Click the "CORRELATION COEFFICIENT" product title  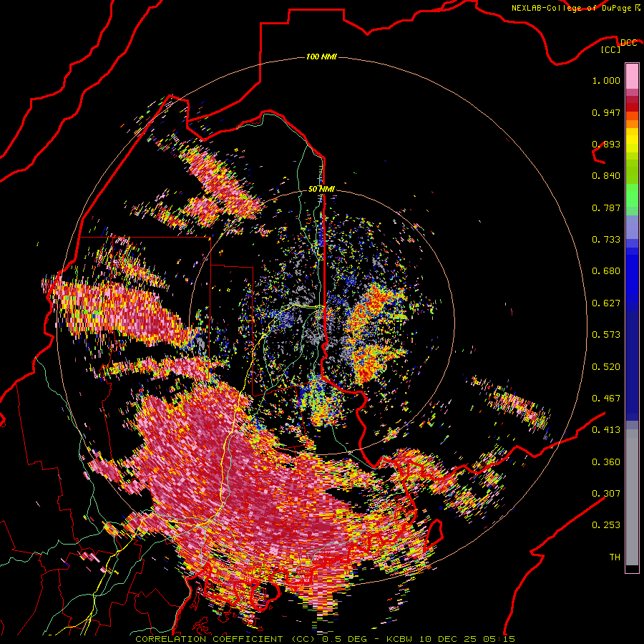click(x=209, y=639)
